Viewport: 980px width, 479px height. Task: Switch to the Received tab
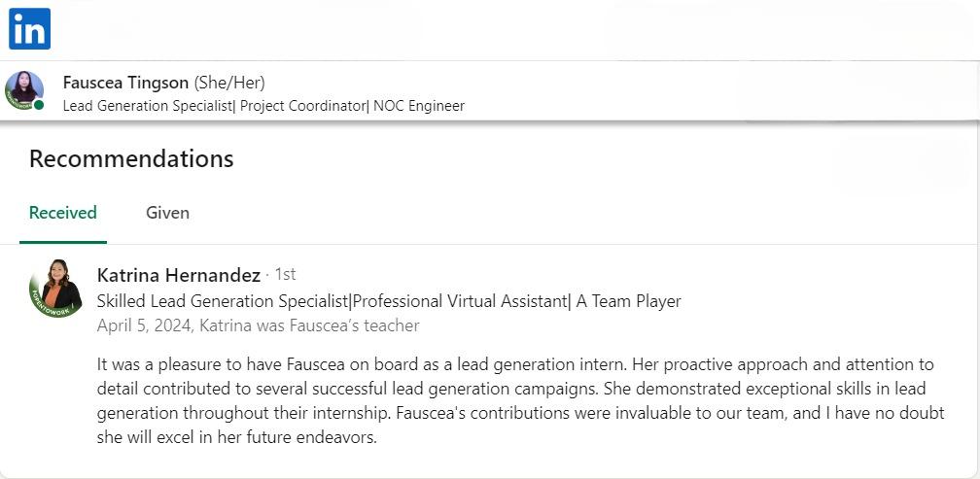tap(63, 213)
